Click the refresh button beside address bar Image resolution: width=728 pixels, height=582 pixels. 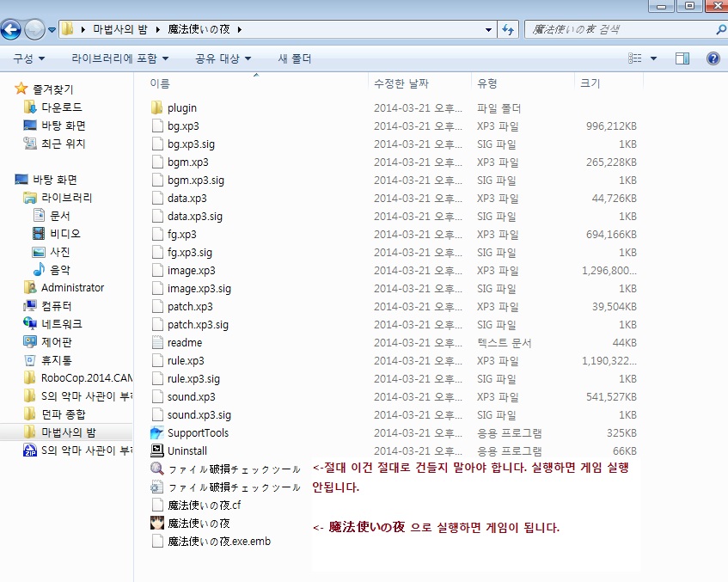coord(508,29)
